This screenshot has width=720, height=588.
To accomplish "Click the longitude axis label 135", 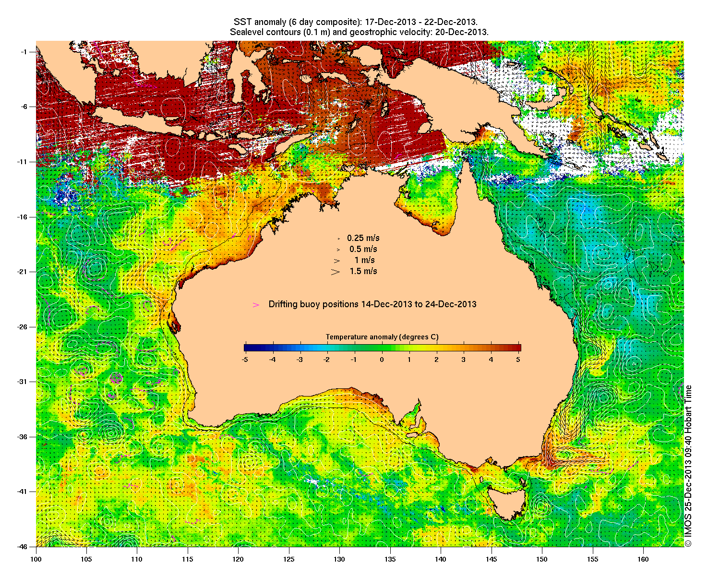I will tap(390, 559).
